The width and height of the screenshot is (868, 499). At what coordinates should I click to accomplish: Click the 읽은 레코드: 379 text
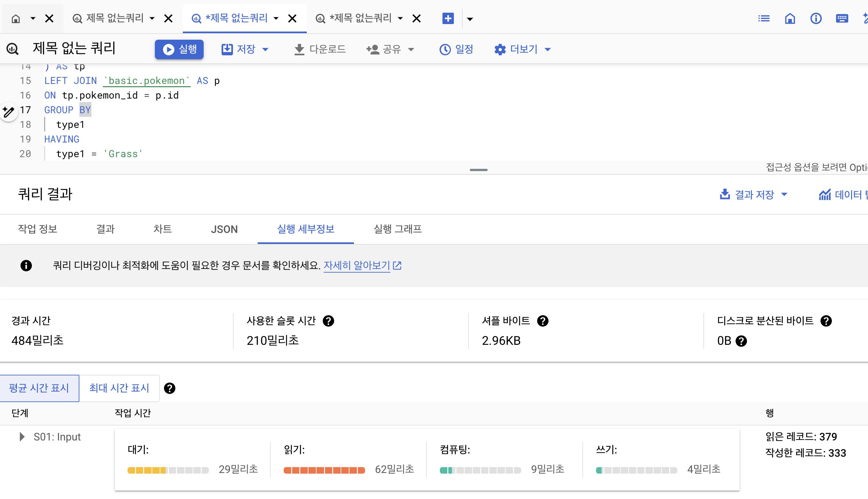tap(801, 437)
